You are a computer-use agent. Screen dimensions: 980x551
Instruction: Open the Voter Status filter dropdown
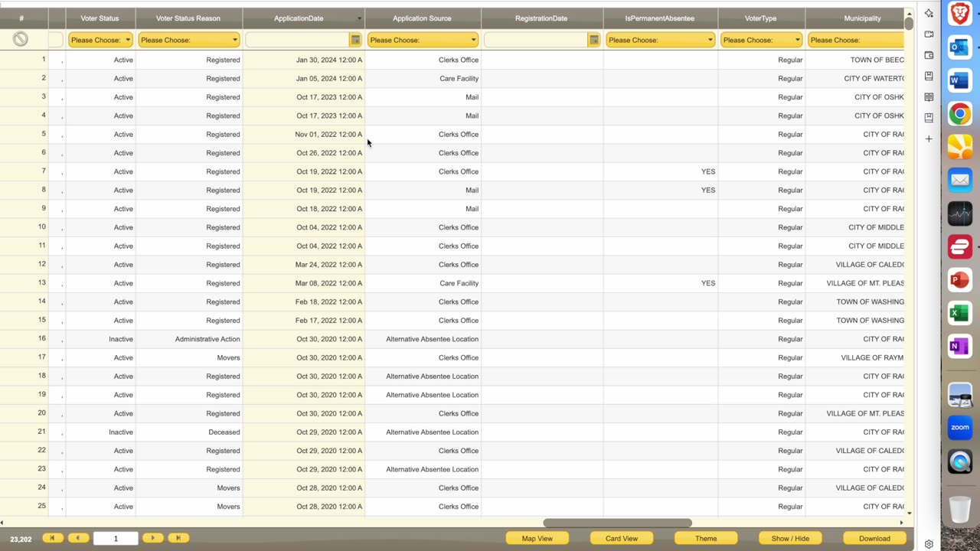100,40
